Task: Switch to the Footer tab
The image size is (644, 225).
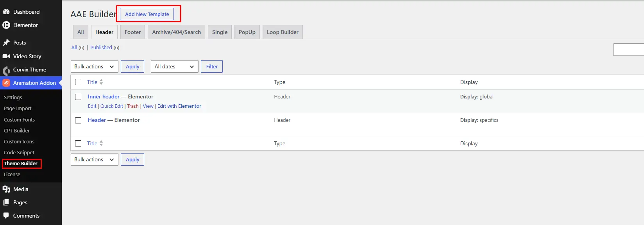Action: (x=132, y=32)
